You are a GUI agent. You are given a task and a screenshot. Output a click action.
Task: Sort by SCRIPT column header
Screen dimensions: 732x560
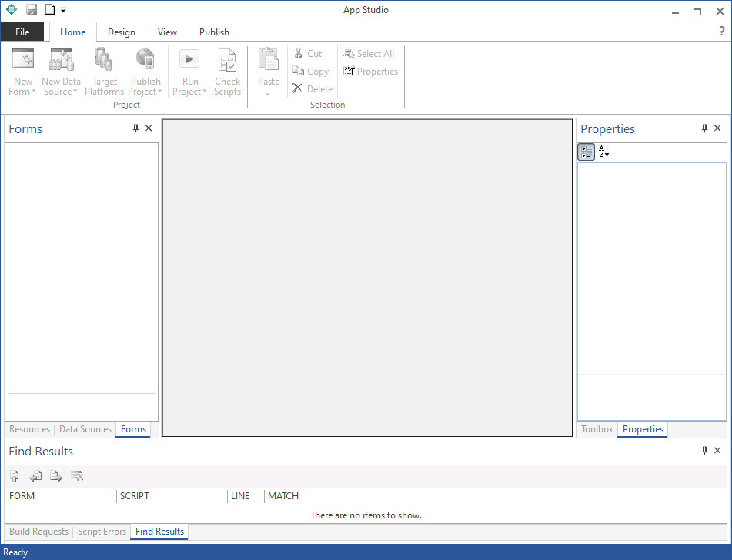tap(172, 495)
